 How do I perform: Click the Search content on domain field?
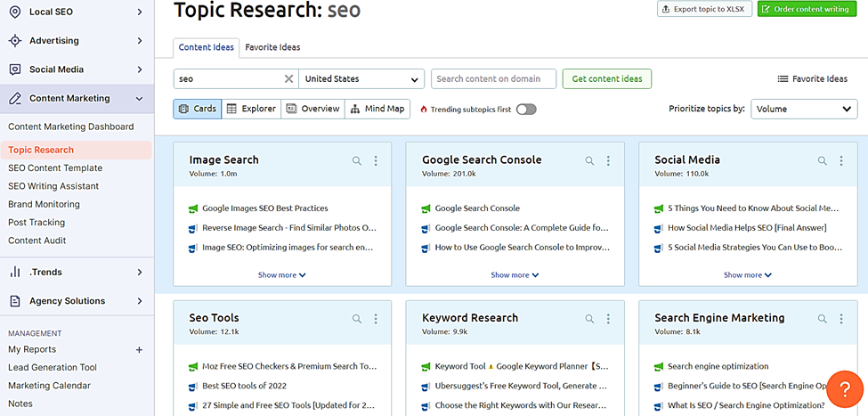click(494, 78)
